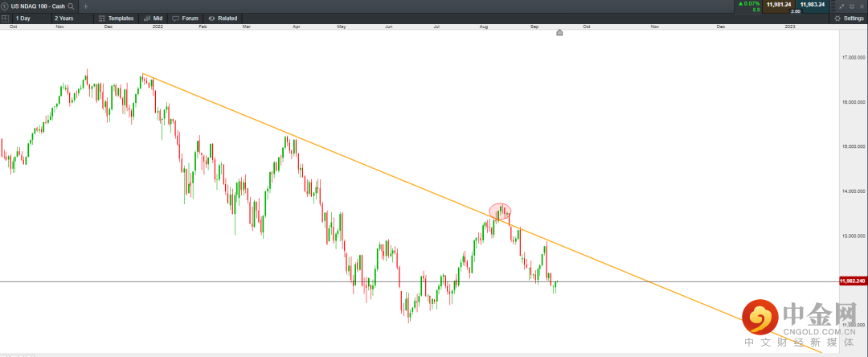Click the search magnifier beside US NDAQ 100
868x357 pixels.
(72, 6)
